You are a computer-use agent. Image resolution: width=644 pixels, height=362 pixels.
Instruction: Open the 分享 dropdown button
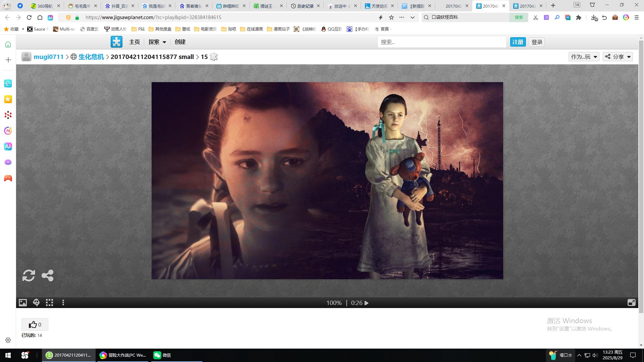[618, 57]
